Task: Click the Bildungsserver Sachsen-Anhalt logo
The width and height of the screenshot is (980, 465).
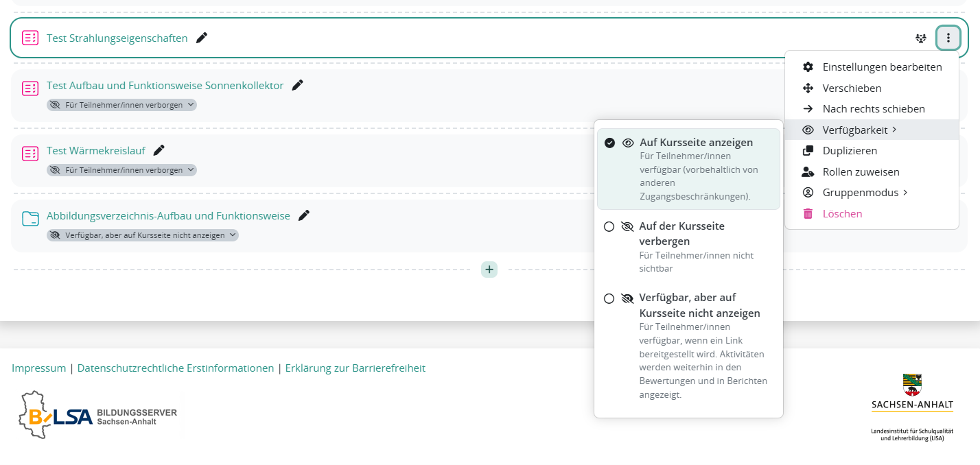Action: pos(97,415)
